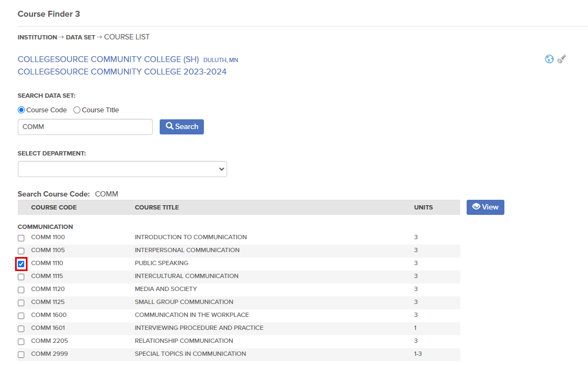
Task: Check the COMM 1115 checkbox
Action: 21,277
